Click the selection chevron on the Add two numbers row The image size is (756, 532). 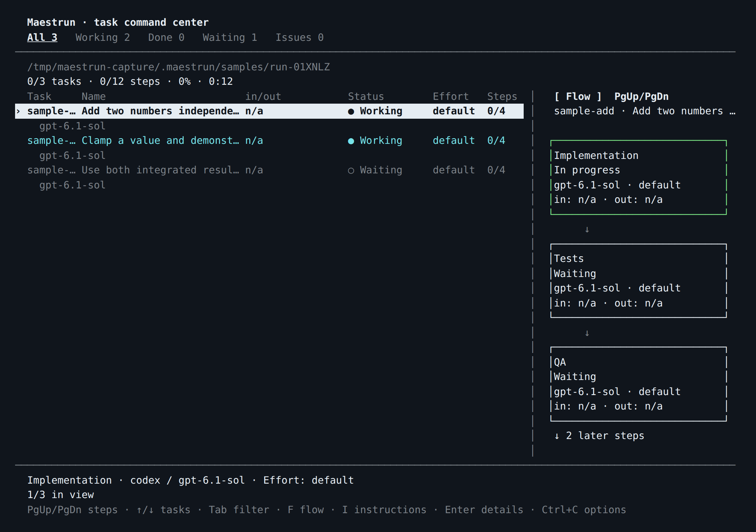(19, 111)
